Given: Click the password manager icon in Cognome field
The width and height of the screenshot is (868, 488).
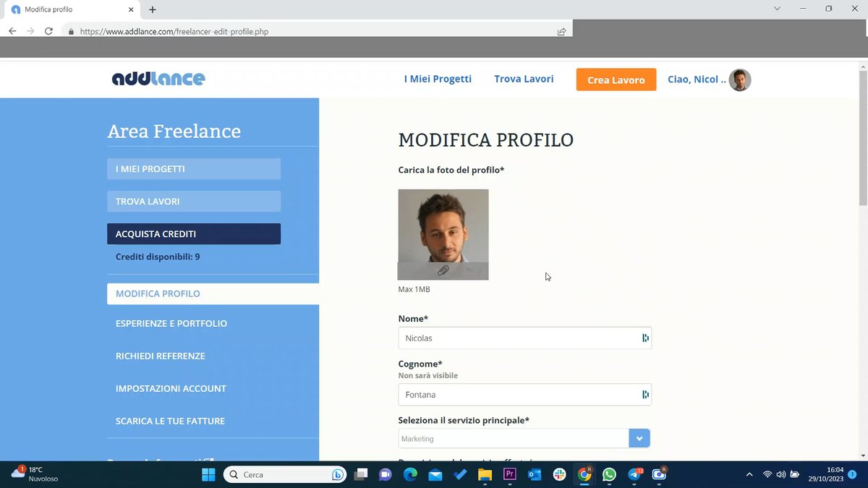Looking at the screenshot, I should pos(644,395).
